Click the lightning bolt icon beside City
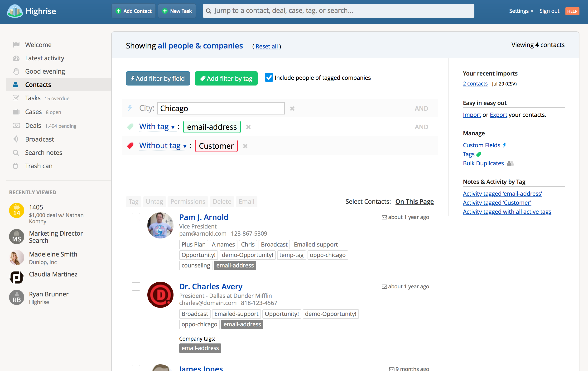The image size is (588, 371). [x=130, y=108]
